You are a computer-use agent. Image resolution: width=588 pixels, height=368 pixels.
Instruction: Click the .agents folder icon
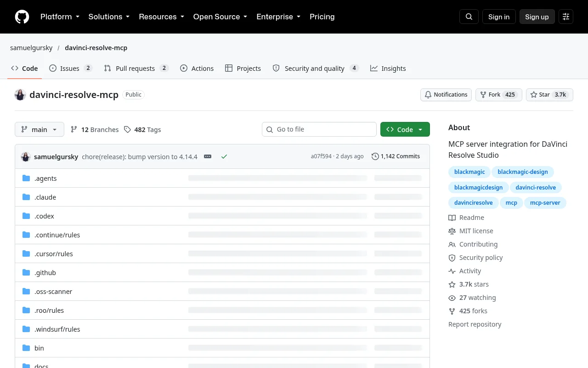(26, 178)
